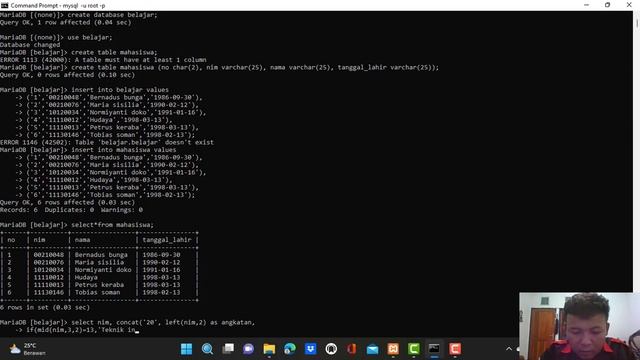Click '6 rows in set (0.03 sec)' line
The width and height of the screenshot is (640, 360).
(45, 307)
